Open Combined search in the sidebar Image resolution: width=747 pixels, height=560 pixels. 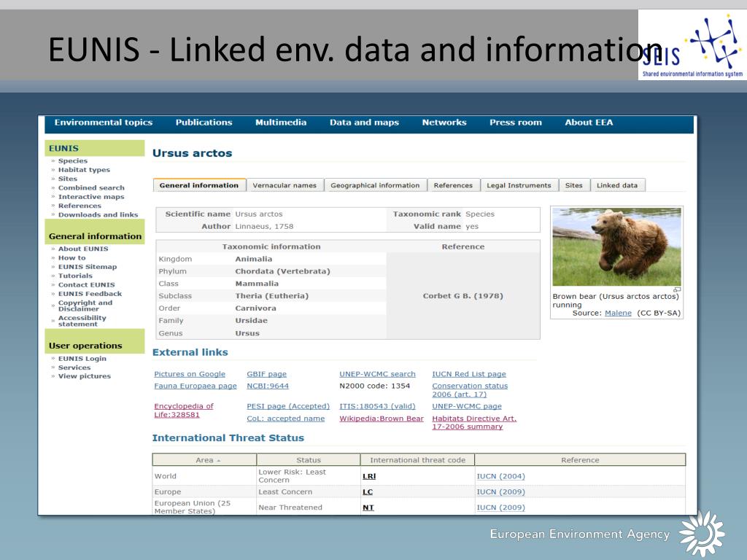point(91,188)
